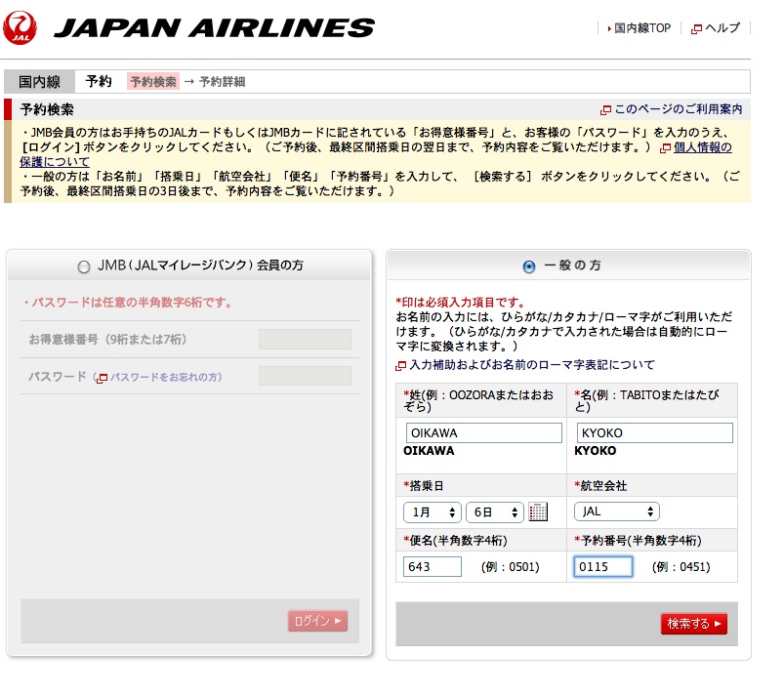Click the bold KYOKO converted text
Screen dimensions: 784x695
point(595,451)
